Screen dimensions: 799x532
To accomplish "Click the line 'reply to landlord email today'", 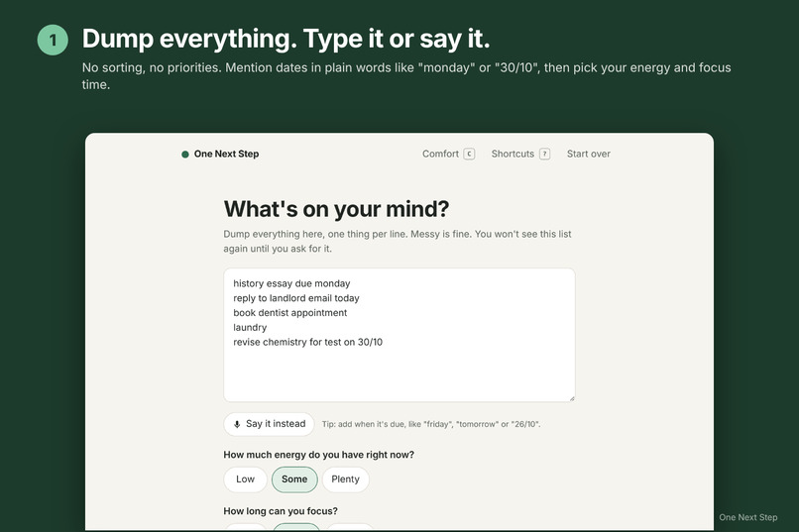I will click(296, 298).
